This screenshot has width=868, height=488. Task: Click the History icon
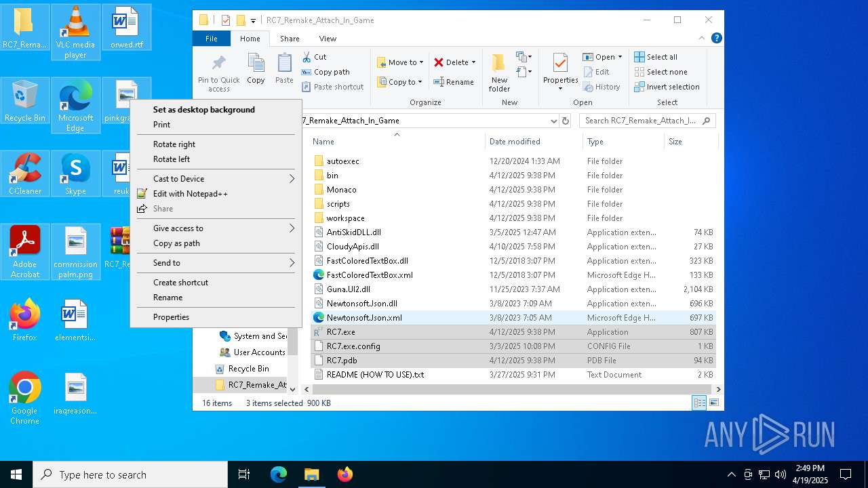coord(588,87)
